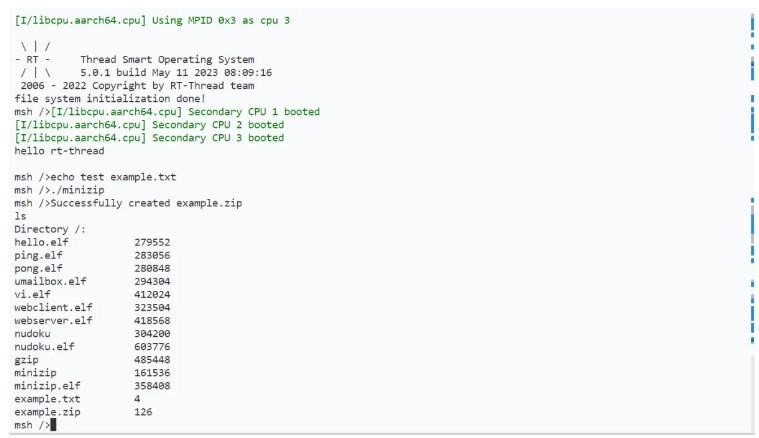This screenshot has height=438, width=759.
Task: Click the 'Thread Smart Operating System' banner text
Action: (x=167, y=60)
